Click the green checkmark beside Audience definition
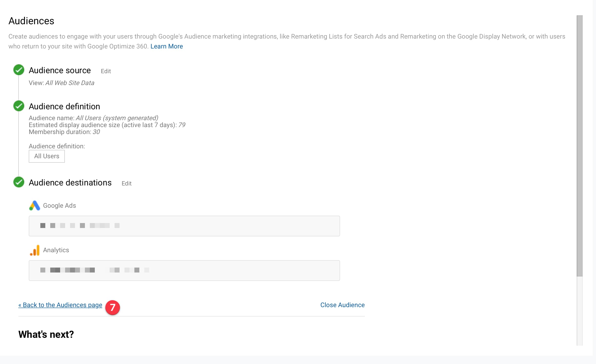 (19, 106)
